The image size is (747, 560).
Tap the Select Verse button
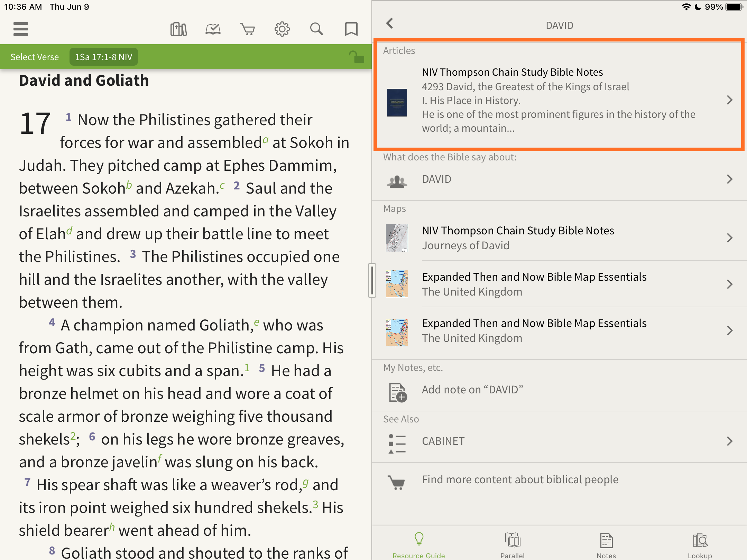point(35,57)
